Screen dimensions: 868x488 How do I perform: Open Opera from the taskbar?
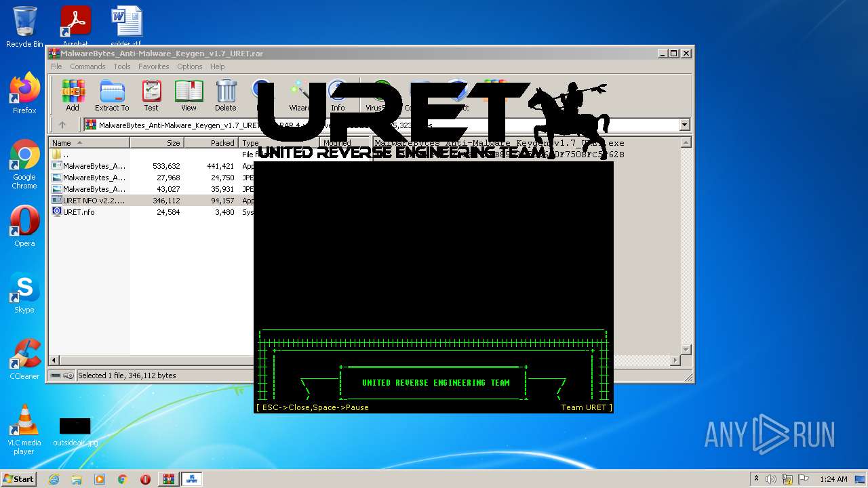[145, 479]
